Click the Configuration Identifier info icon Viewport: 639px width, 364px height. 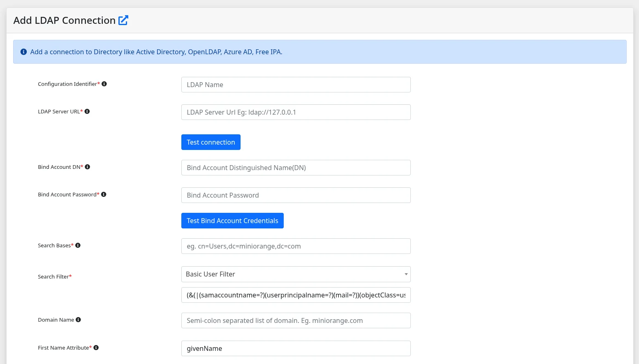(104, 83)
